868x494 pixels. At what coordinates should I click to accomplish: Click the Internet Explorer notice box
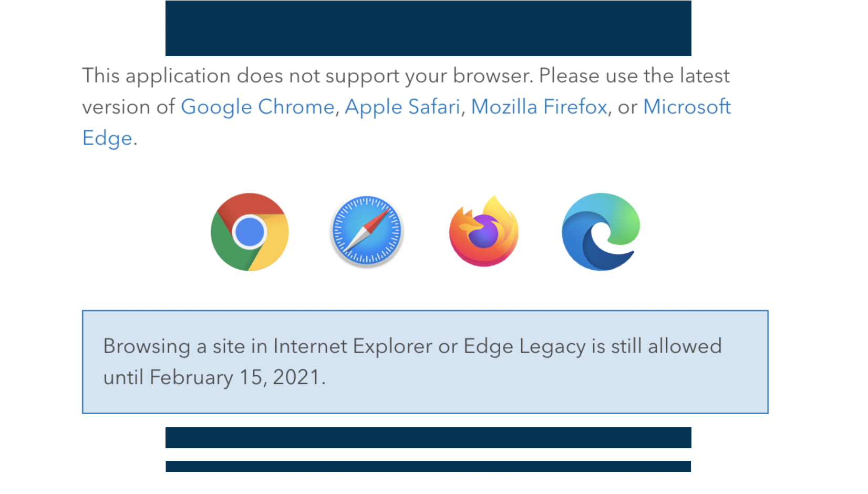point(426,361)
